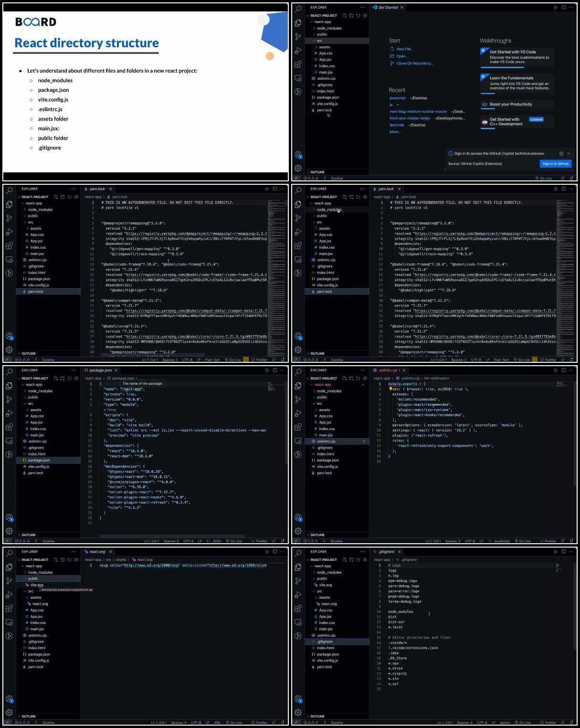Screen dimensions: 580x728
Task: Click Prettier in the .eslintrc.cjs window status bar
Action: [548, 541]
